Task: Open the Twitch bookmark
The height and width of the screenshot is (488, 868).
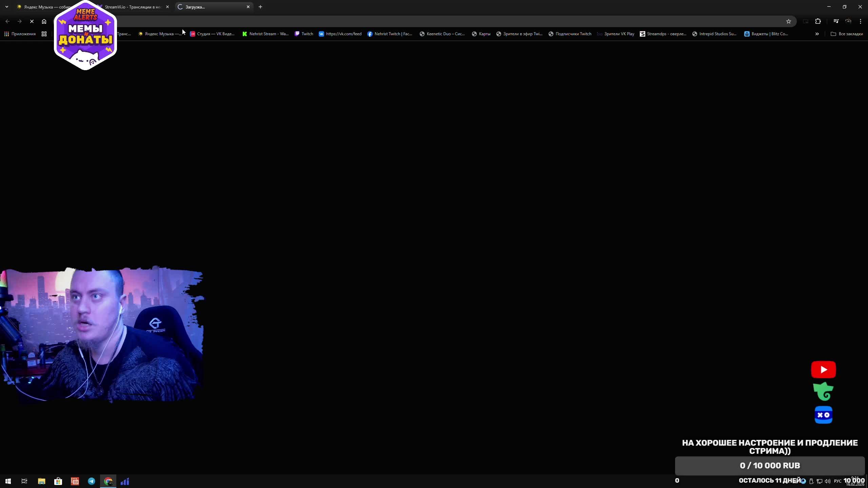Action: 304,34
